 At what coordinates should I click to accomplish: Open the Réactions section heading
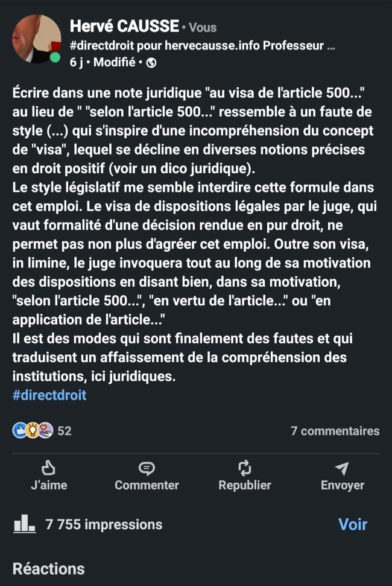48,568
